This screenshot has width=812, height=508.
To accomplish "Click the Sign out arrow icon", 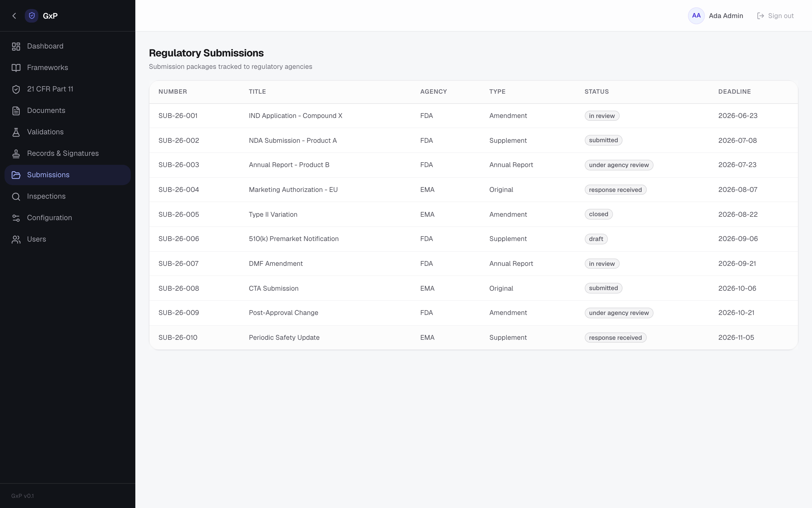I will pos(761,16).
